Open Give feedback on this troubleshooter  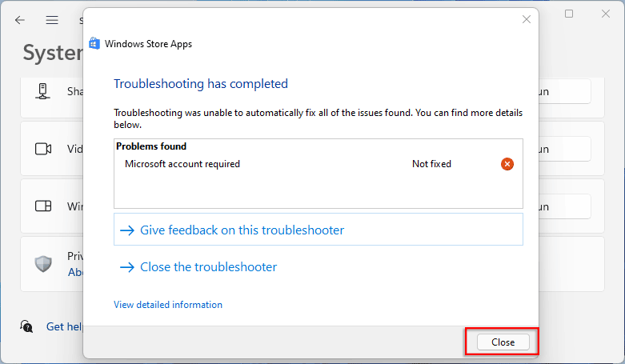click(318, 230)
